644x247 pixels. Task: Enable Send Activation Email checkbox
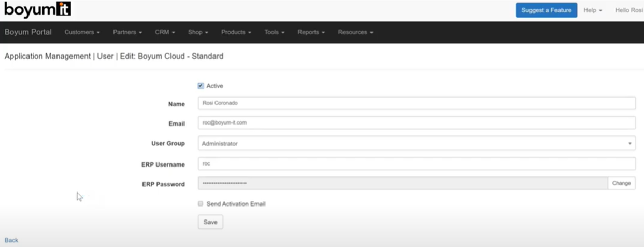pyautogui.click(x=201, y=204)
